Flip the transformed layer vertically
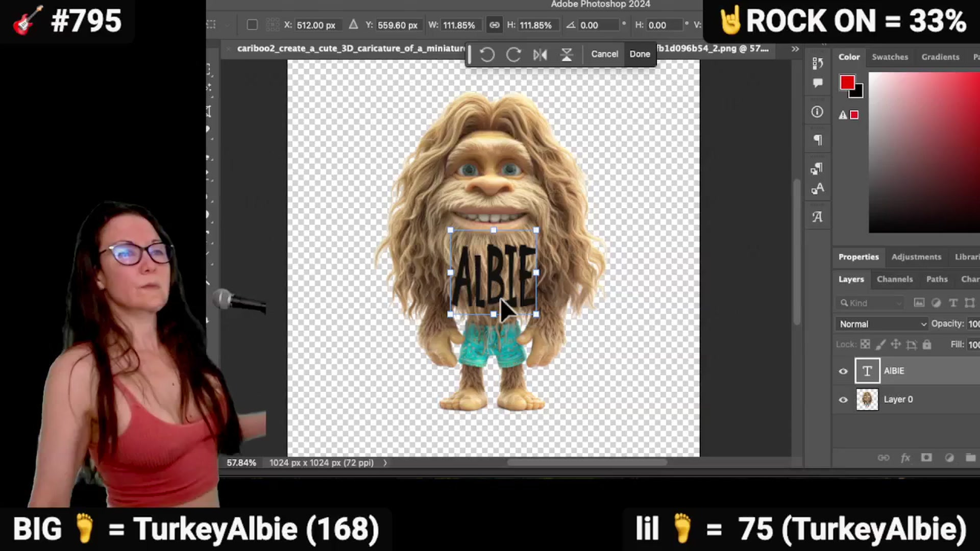980x551 pixels. (x=567, y=54)
